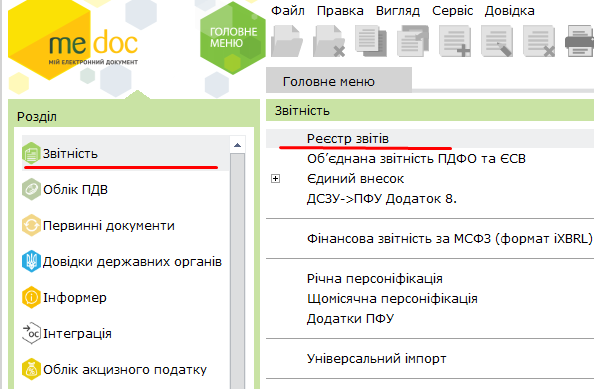
Task: Open Універсальний імпорт
Action: (x=377, y=358)
